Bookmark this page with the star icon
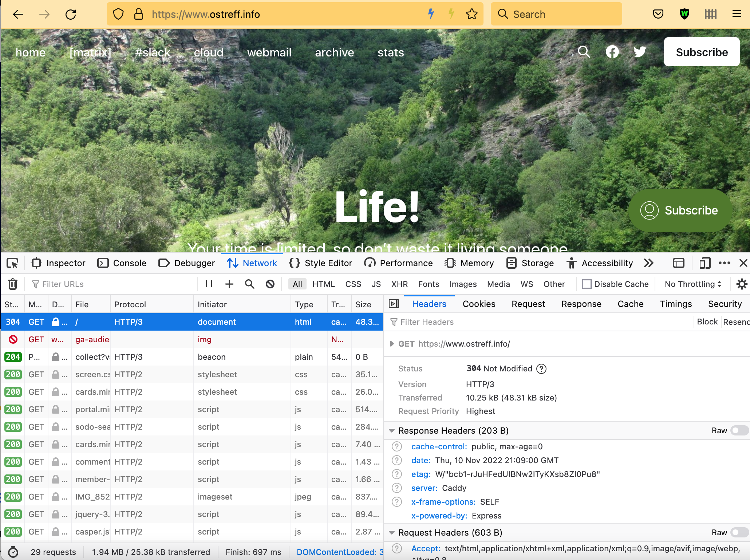750x560 pixels. pos(471,14)
